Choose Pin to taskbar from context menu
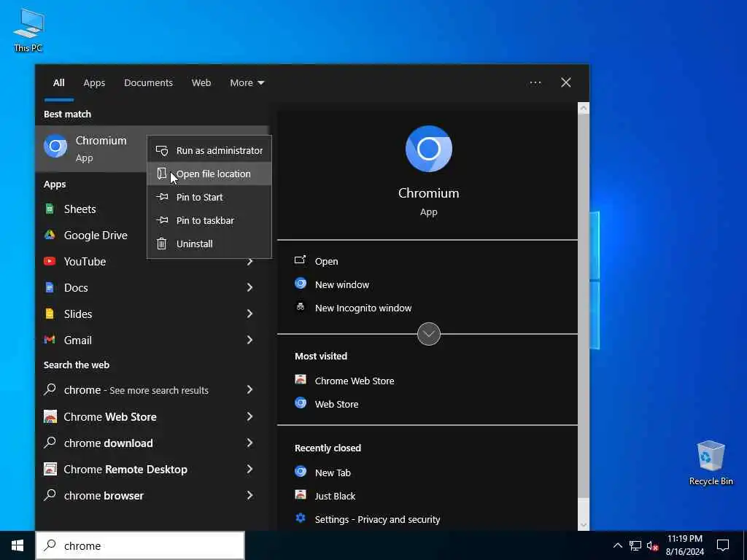 point(209,220)
